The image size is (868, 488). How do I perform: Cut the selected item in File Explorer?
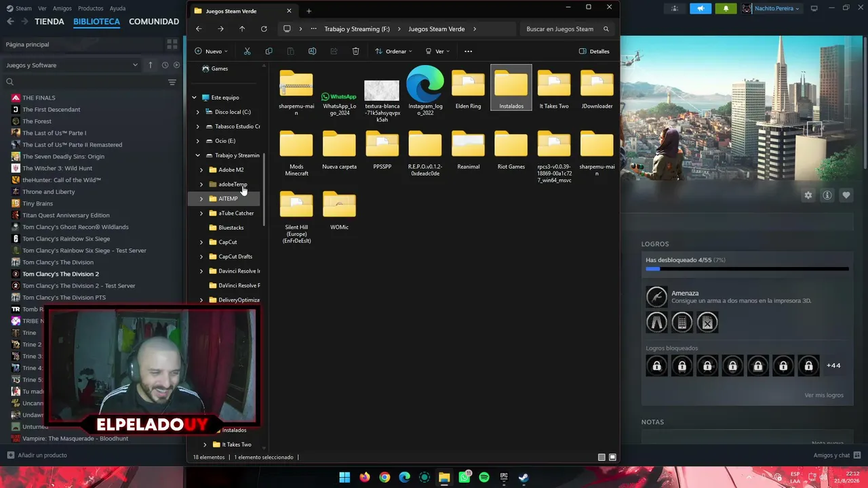(x=247, y=52)
